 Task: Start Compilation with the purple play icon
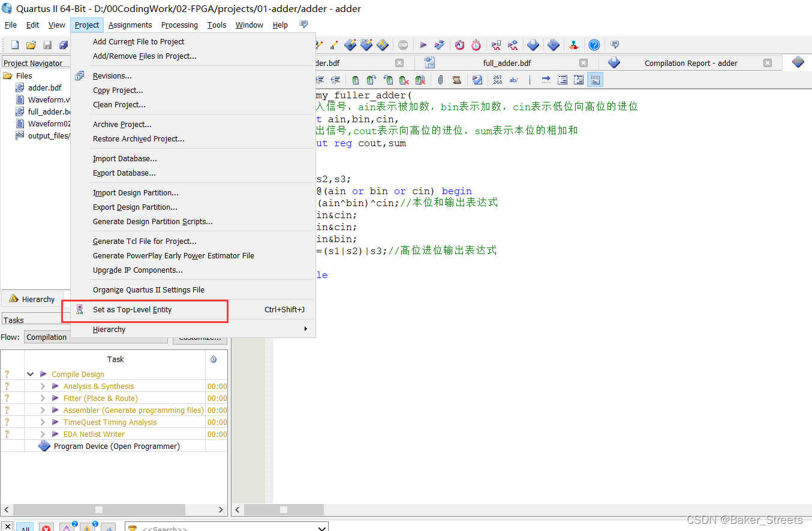pos(423,45)
